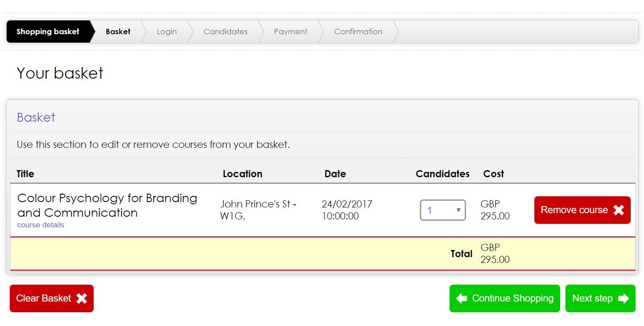Select the Candidates step in progress bar
The width and height of the screenshot is (644, 326).
click(x=225, y=32)
